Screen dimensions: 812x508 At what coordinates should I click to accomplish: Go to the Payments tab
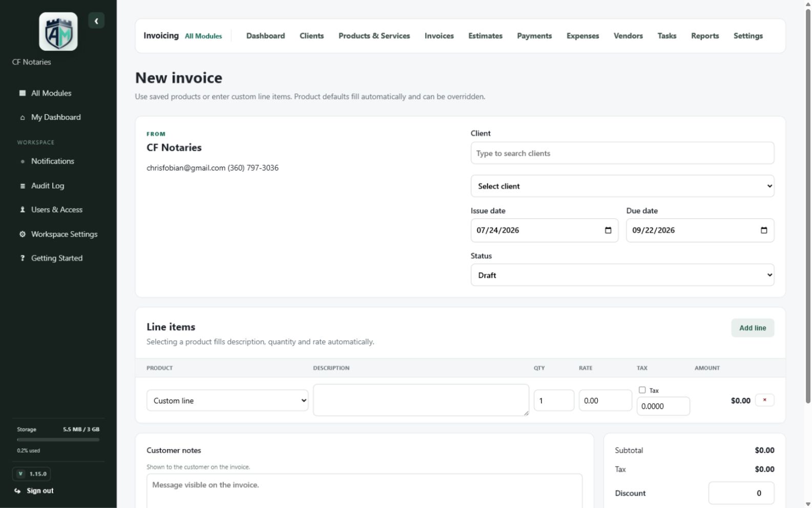[x=534, y=36]
